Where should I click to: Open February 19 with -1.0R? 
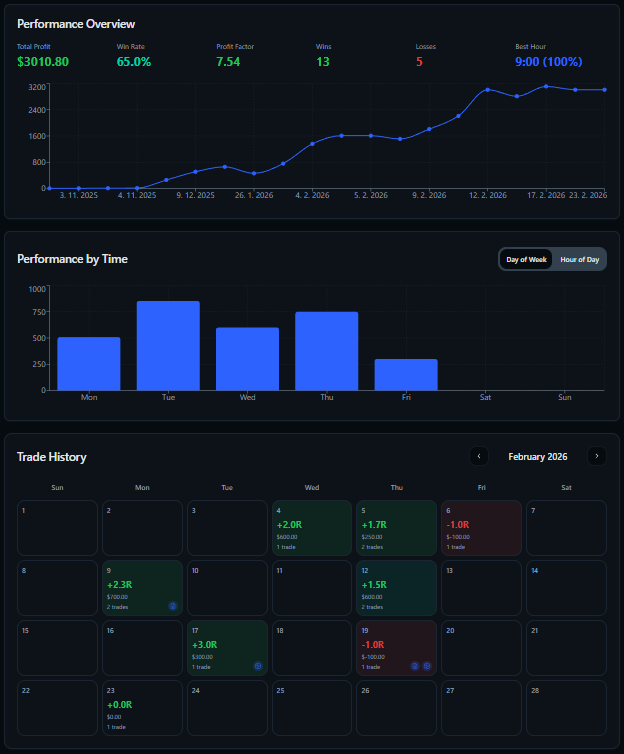(397, 648)
